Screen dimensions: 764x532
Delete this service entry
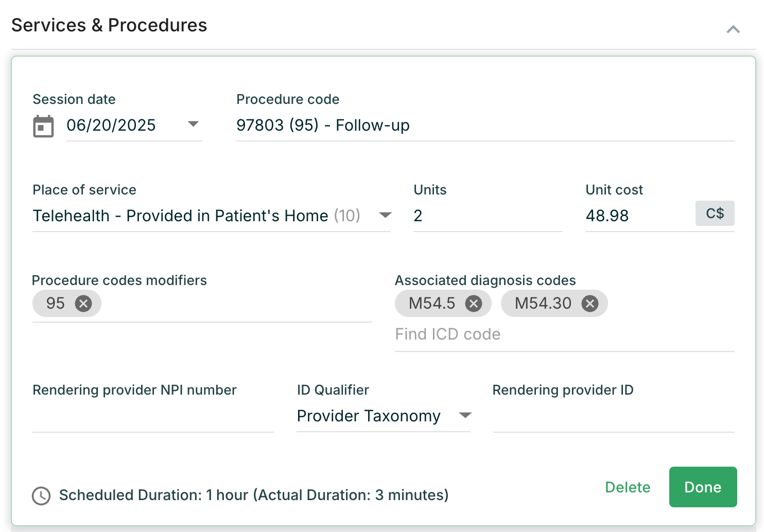pyautogui.click(x=628, y=487)
